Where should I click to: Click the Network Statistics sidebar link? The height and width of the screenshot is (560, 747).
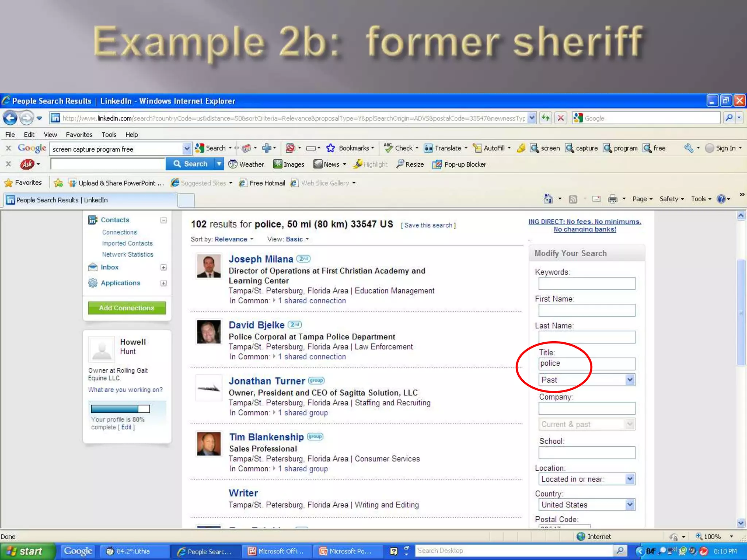pos(127,254)
